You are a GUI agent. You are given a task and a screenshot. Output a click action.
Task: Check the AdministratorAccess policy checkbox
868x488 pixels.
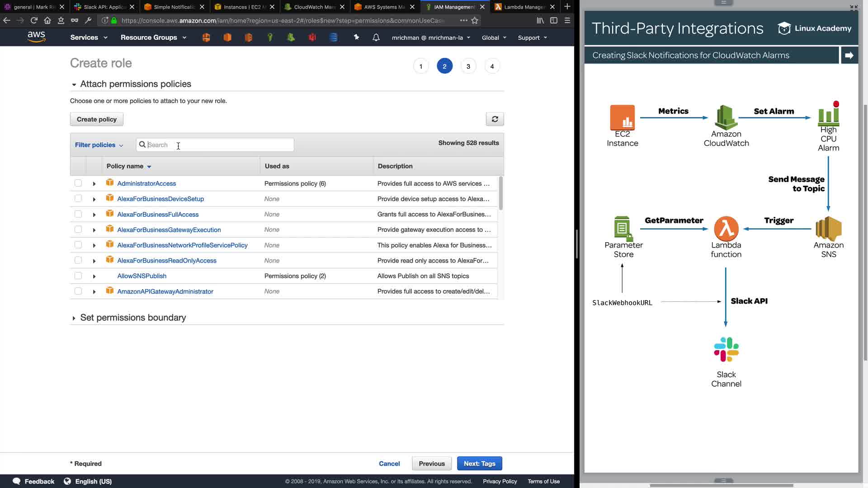coord(78,183)
